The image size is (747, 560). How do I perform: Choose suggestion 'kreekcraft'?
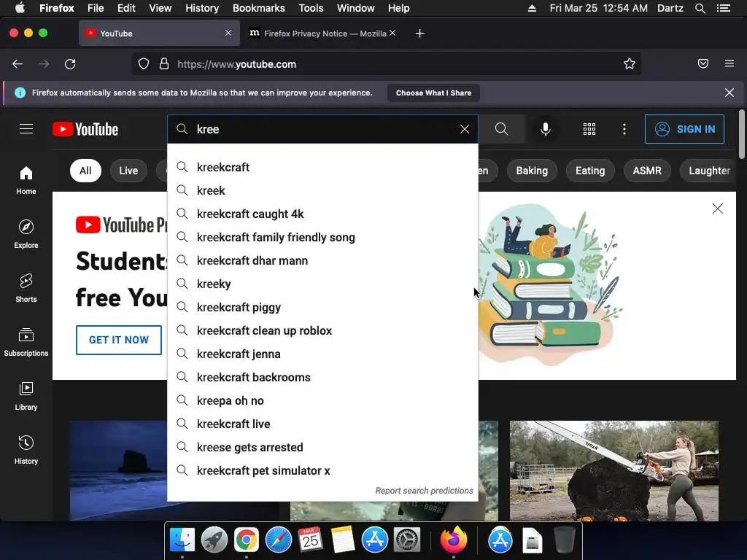coord(322,167)
